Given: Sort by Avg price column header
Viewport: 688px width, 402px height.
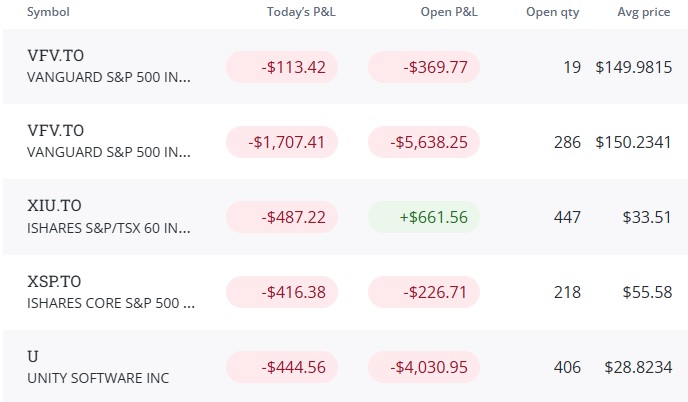Looking at the screenshot, I should (x=644, y=12).
